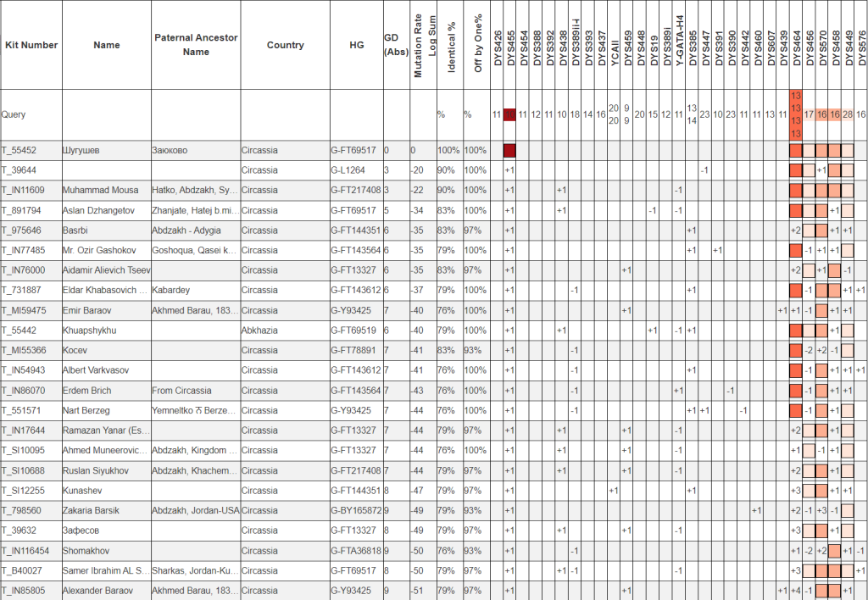Select the dark red DYS455 query cell
This screenshot has width=868, height=600.
(x=509, y=114)
